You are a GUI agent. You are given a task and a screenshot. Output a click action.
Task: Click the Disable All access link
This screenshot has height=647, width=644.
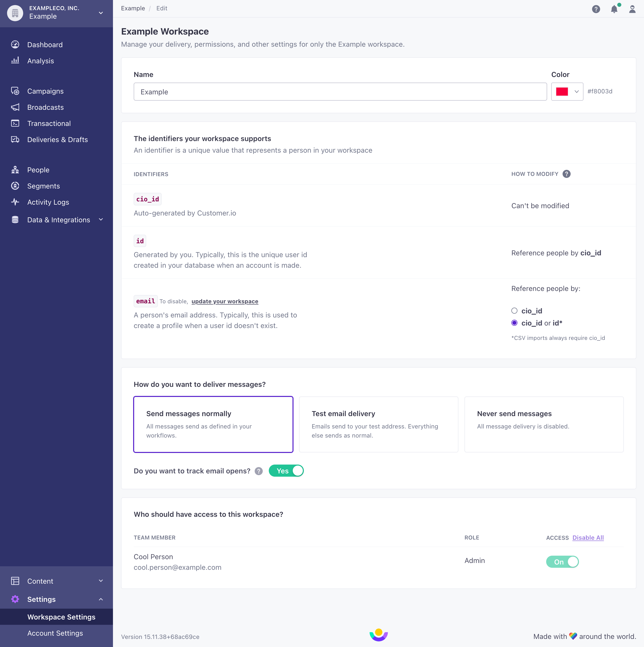point(588,537)
